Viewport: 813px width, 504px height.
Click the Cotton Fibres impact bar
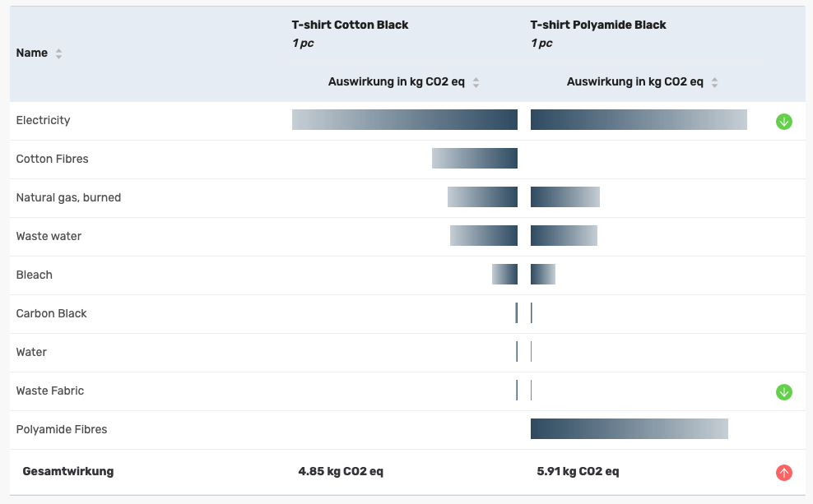475,158
